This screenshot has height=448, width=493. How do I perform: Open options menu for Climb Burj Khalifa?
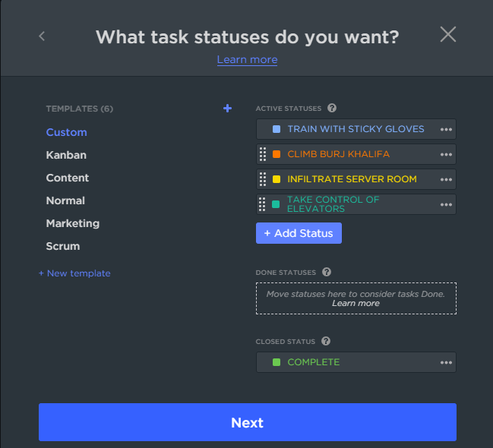(x=446, y=154)
